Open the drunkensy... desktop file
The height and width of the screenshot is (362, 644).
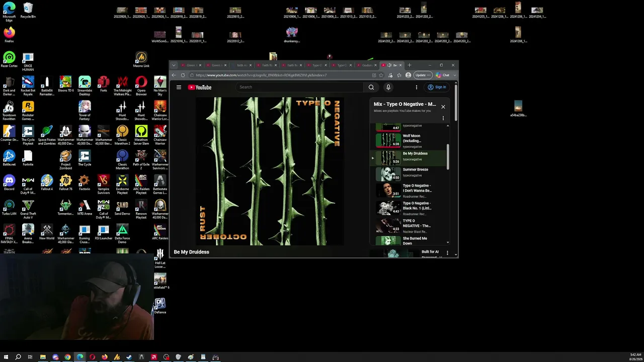(292, 35)
